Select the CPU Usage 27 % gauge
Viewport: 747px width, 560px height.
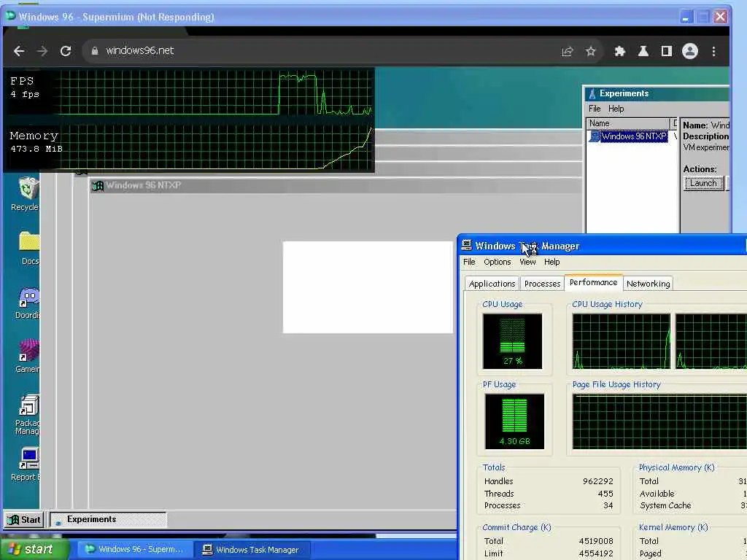[x=512, y=341]
